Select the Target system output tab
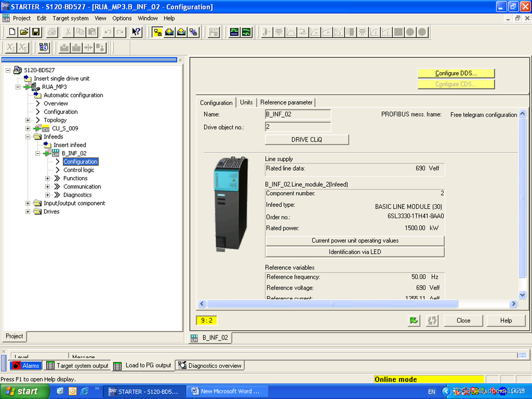The image size is (532, 399). click(78, 366)
